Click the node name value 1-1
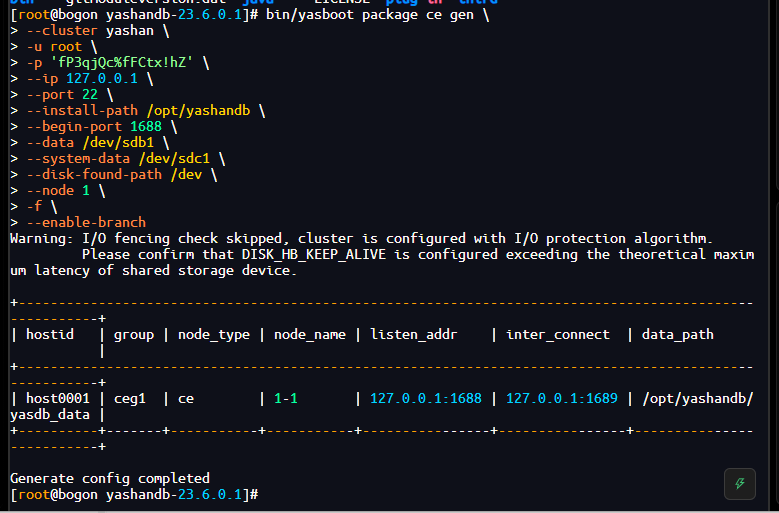Viewport: 779px width, 513px height. [x=286, y=399]
